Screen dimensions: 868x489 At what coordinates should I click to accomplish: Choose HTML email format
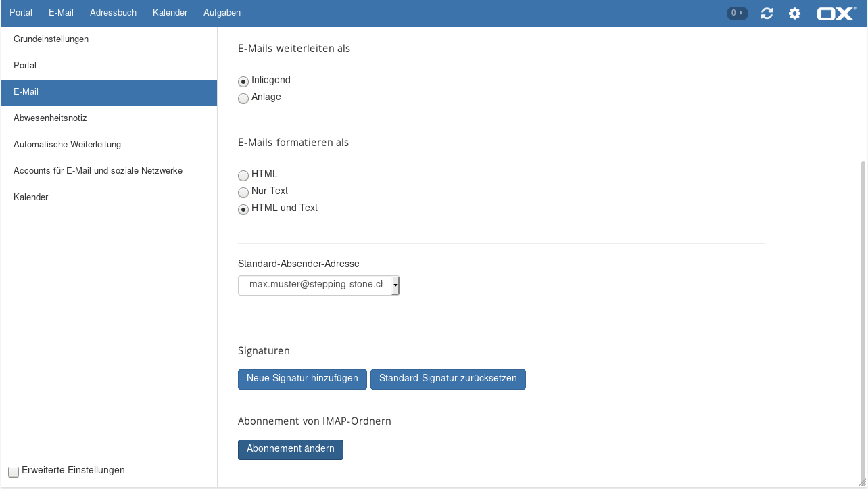pos(243,176)
